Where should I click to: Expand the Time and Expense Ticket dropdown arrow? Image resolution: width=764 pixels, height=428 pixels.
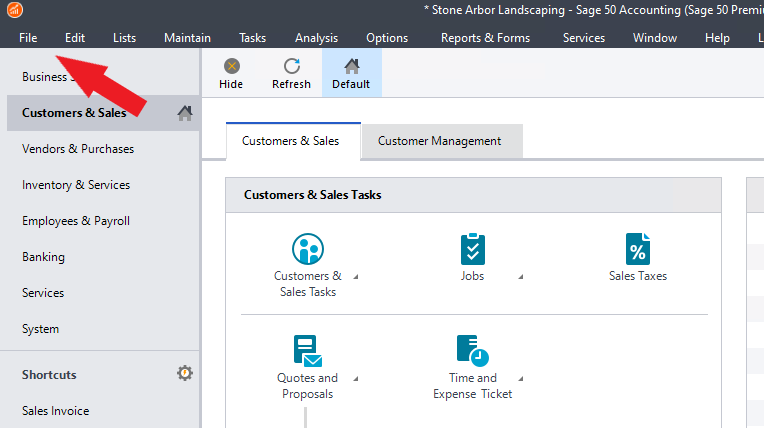pos(520,379)
